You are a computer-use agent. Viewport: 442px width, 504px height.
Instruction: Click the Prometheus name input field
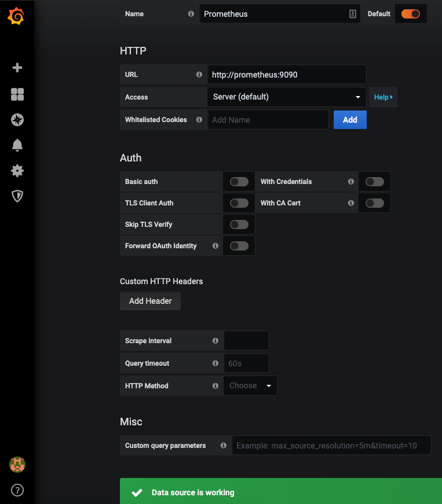[x=279, y=14]
